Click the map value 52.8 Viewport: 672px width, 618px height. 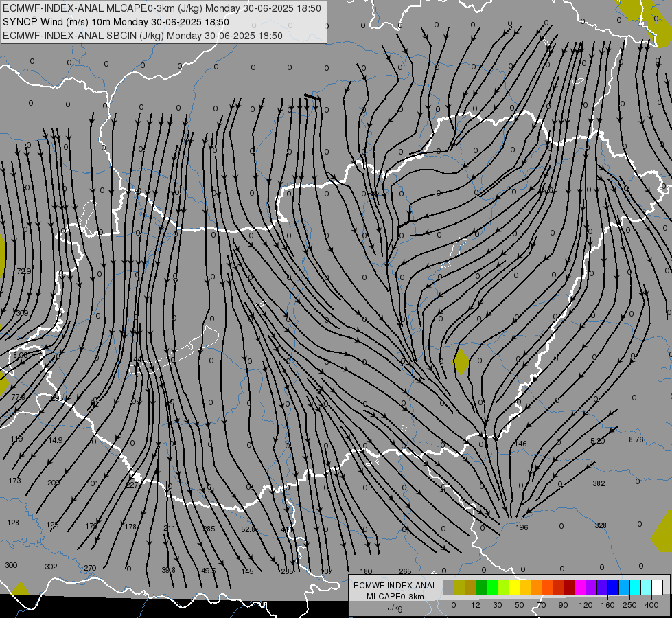coord(248,529)
